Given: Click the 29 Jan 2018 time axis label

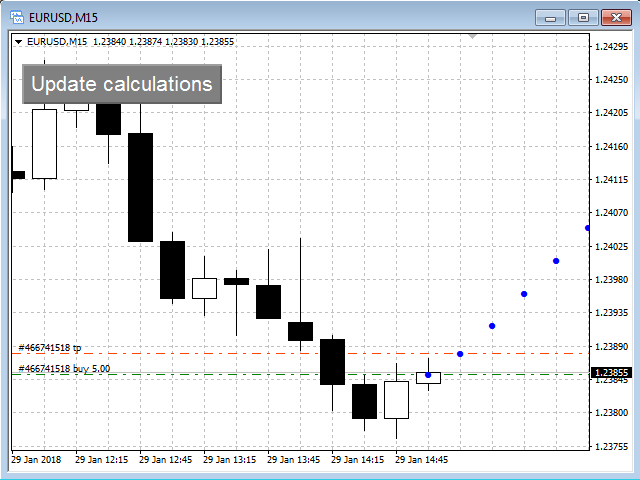Looking at the screenshot, I should [x=36, y=460].
